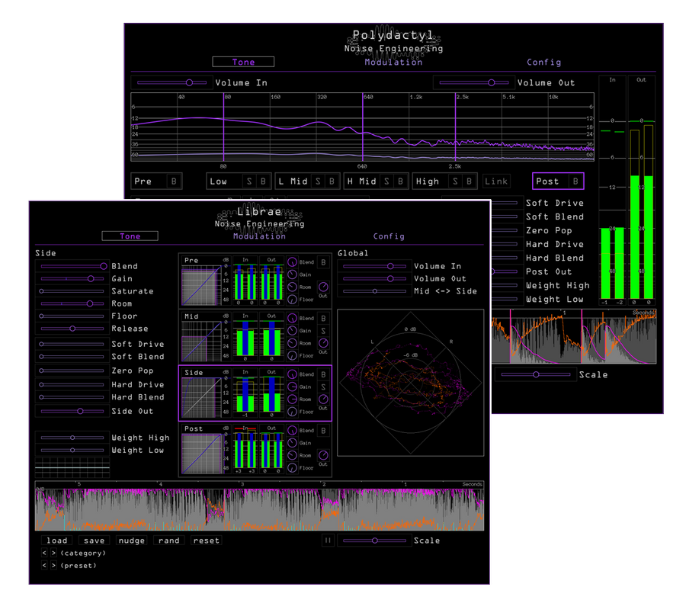Toggle the Link button in Polydactyl
Viewport: 686px width, 616px height.
496,181
